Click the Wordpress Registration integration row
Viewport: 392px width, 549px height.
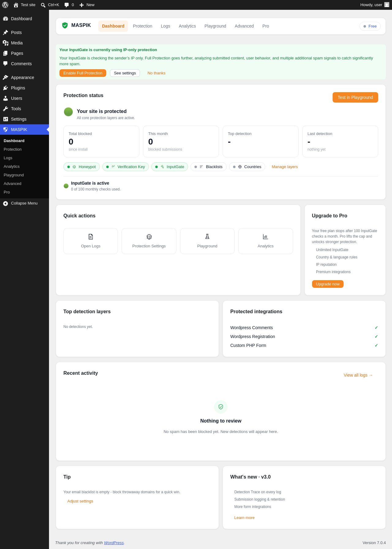point(304,337)
